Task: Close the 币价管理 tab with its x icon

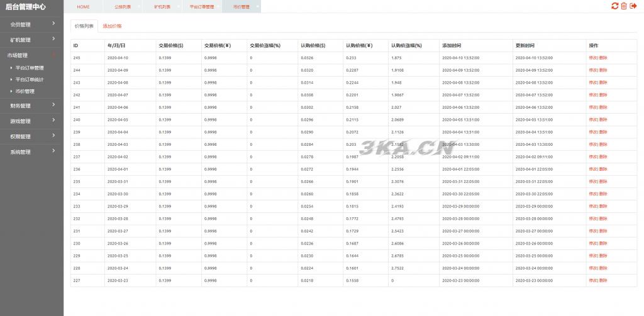Action: pos(258,6)
